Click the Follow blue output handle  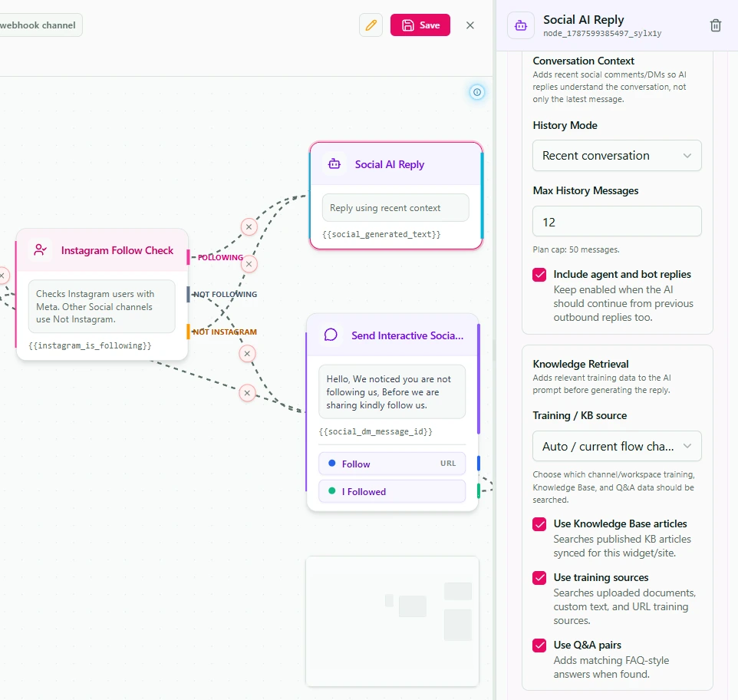(x=479, y=463)
